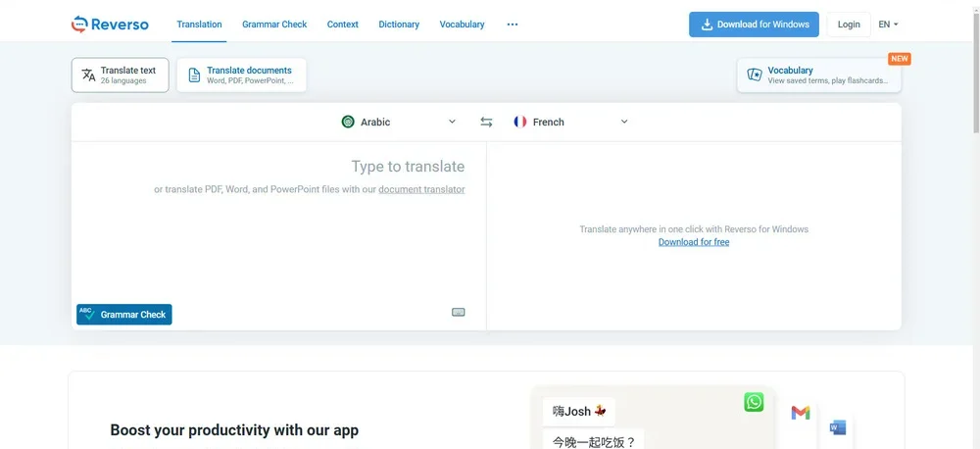This screenshot has width=980, height=449.
Task: Open the Vocabulary menu item
Action: pos(462,25)
